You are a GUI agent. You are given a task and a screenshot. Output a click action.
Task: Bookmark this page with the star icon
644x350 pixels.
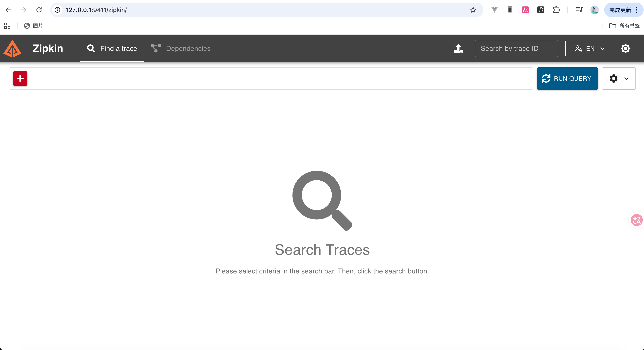coord(473,10)
